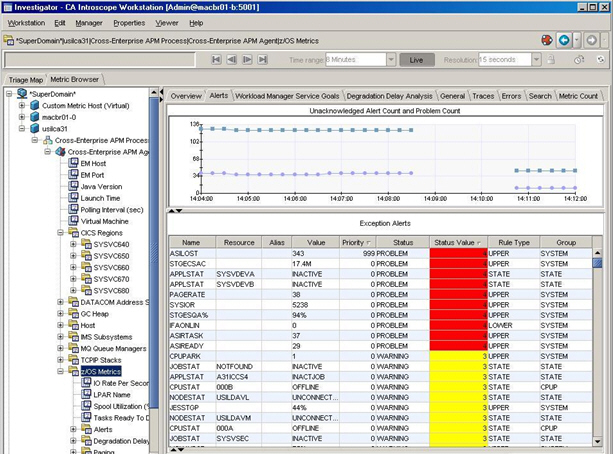This screenshot has width=613, height=454.
Task: Click the rewind-to-start playback icon
Action: click(x=218, y=59)
